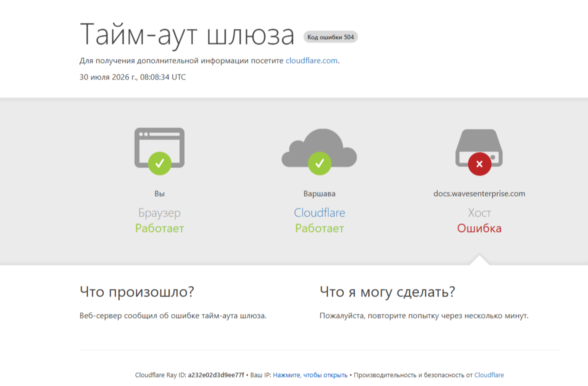Click the Браузер label
The width and height of the screenshot is (588, 386).
(x=159, y=213)
